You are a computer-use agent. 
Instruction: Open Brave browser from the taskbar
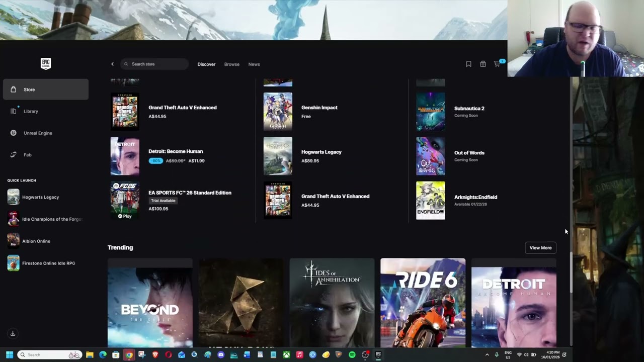pyautogui.click(x=155, y=354)
